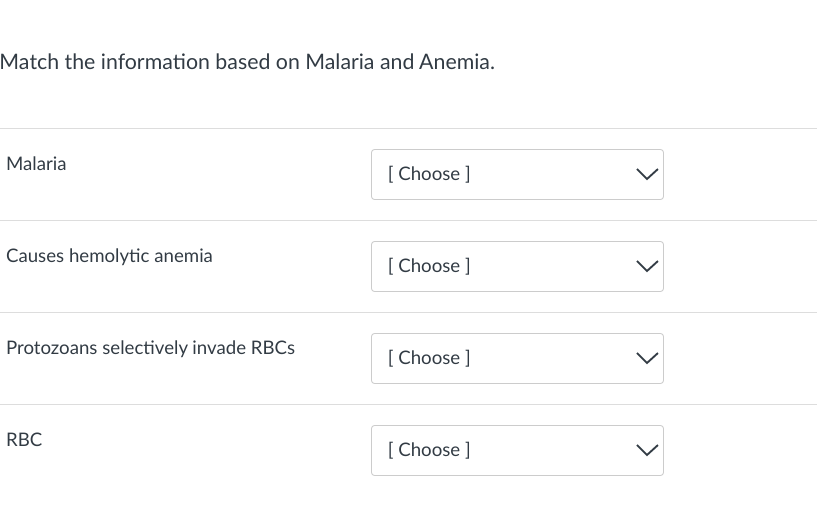Click '[ Choose ]' text beside Causes hemolytic anemia

pos(429,266)
